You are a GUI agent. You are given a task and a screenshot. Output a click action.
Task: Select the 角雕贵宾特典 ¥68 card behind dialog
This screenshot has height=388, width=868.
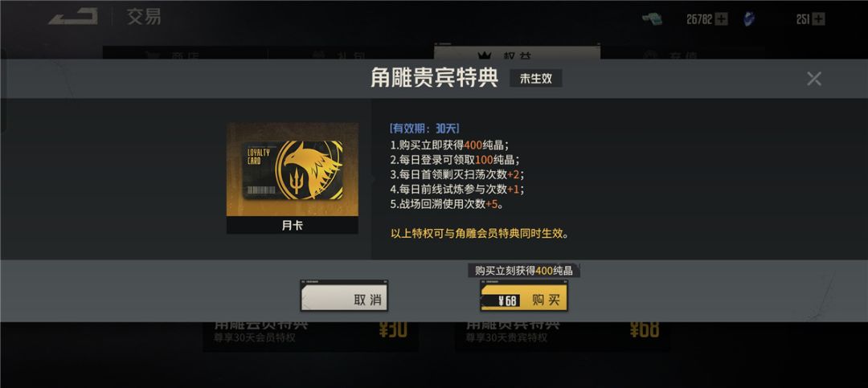coord(563,334)
